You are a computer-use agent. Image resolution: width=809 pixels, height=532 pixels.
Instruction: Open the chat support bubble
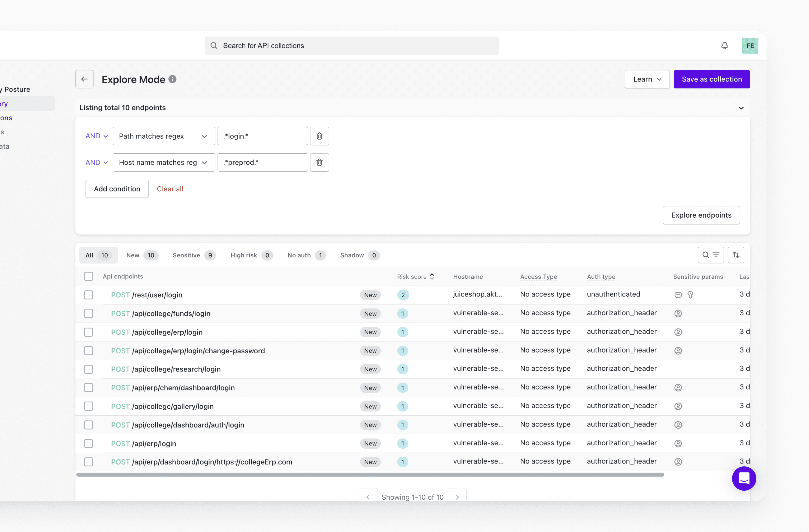tap(744, 478)
